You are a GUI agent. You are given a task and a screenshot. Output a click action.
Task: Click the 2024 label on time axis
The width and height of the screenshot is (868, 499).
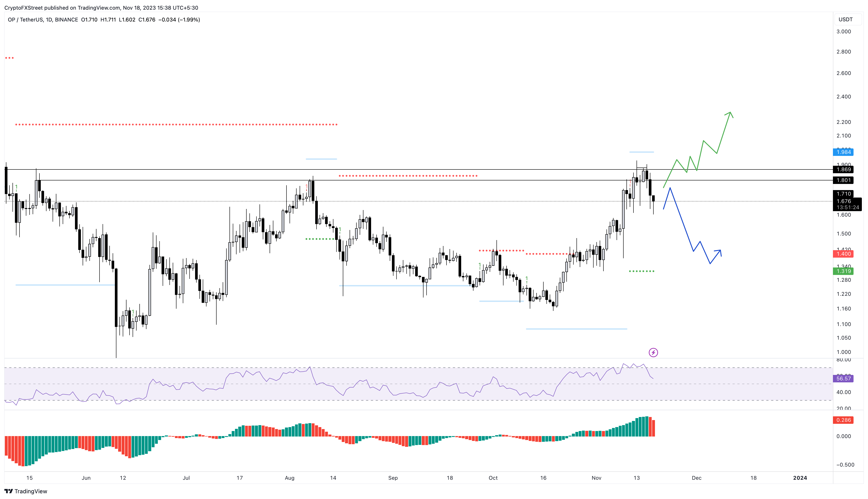coord(800,478)
